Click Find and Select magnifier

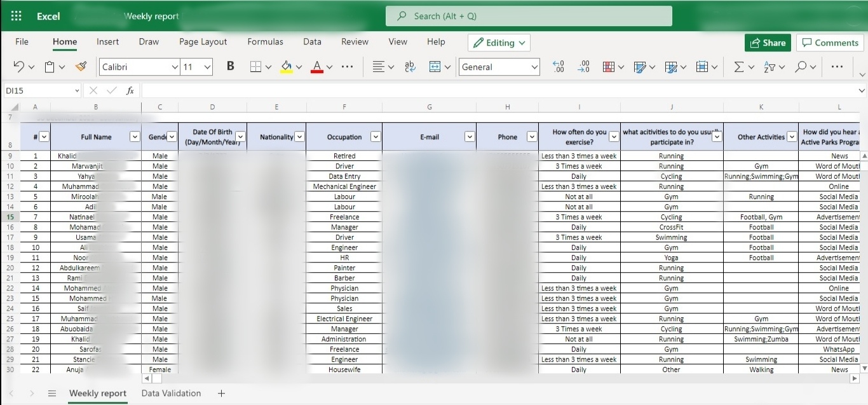pos(801,67)
